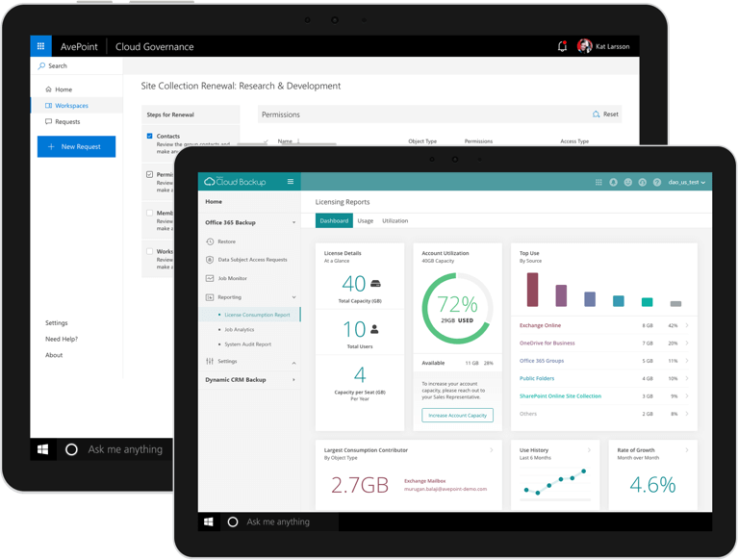Click the Home icon in Cloud Governance sidebar

click(x=48, y=89)
